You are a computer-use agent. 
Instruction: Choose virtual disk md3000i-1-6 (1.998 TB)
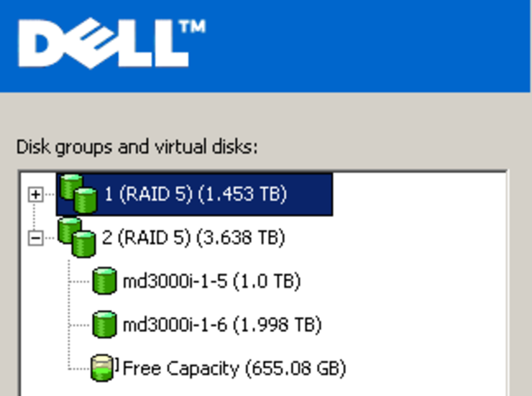click(222, 325)
